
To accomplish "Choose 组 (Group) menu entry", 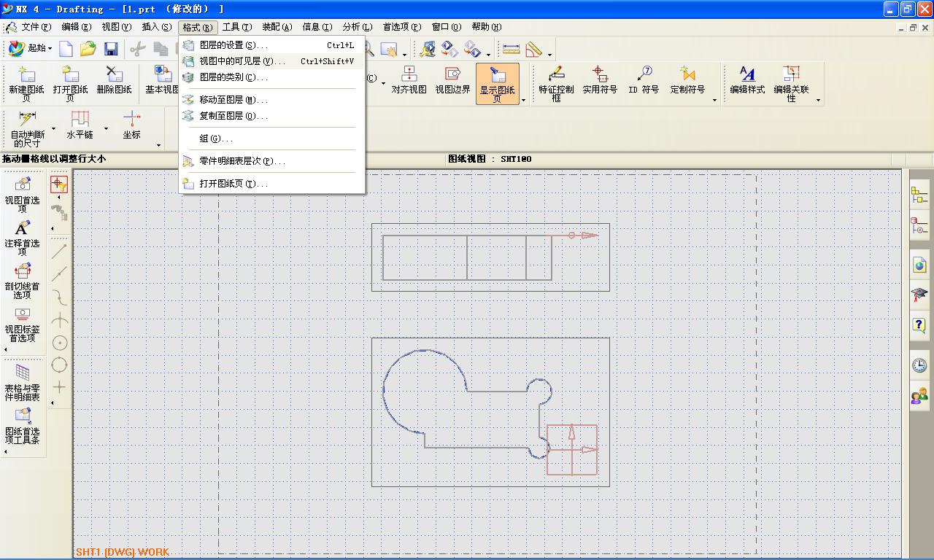I will click(x=271, y=139).
